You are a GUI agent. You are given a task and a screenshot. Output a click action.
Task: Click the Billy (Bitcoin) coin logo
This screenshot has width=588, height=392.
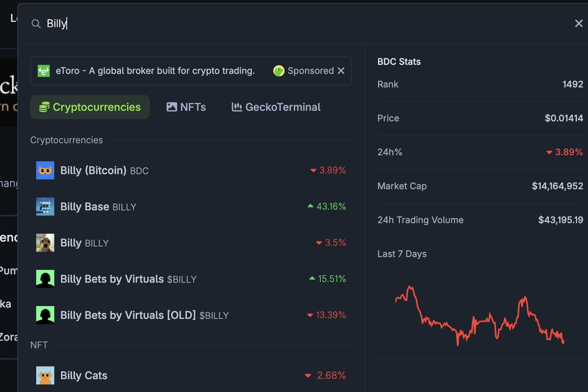tap(45, 171)
